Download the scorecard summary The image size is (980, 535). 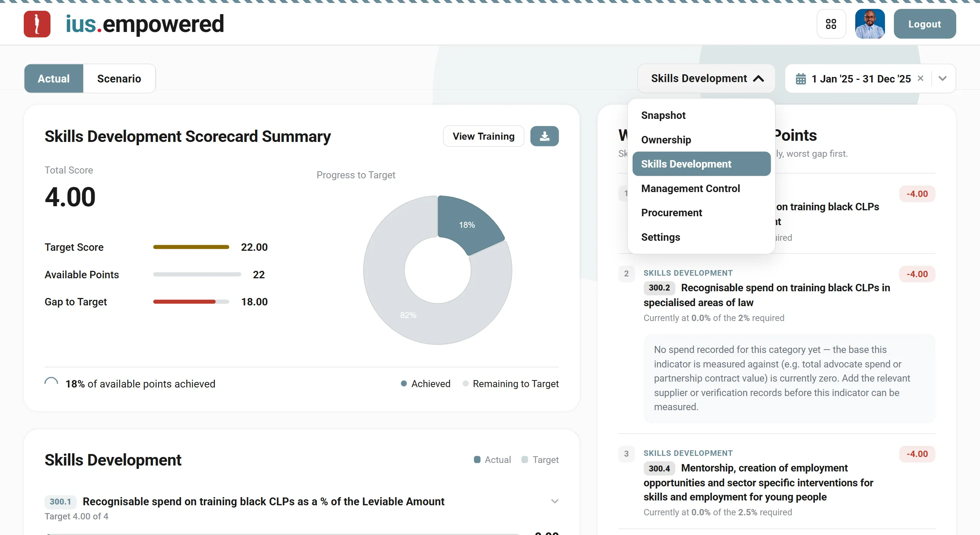pos(544,136)
